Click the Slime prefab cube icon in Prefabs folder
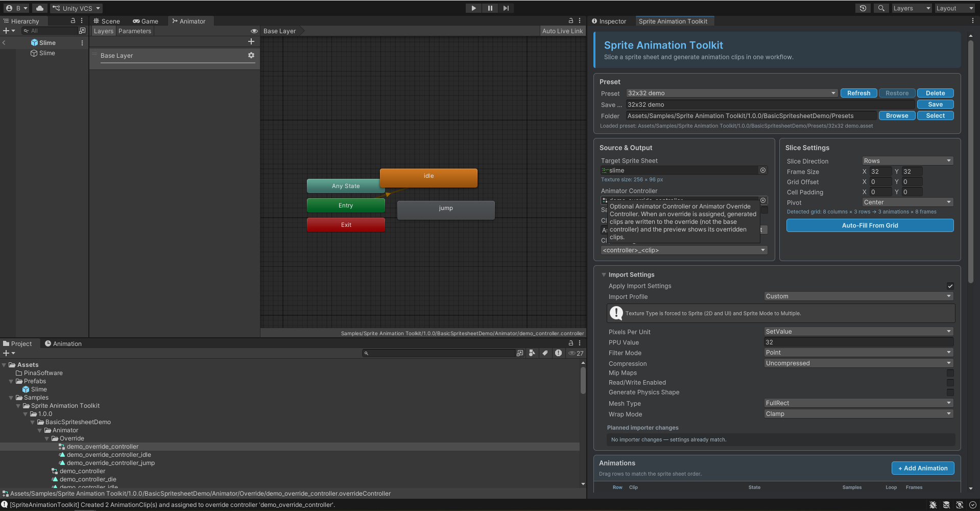 26,389
